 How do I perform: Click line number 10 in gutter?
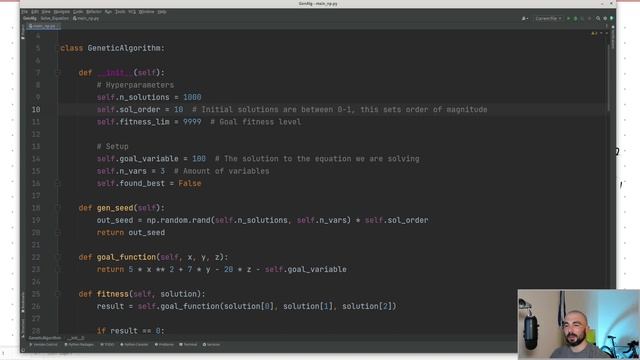click(x=36, y=109)
